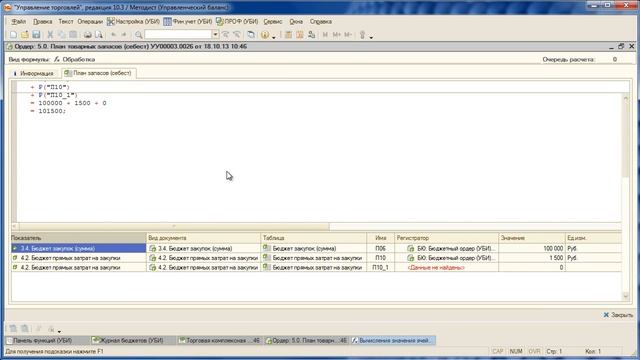Switch to Вычисления значения ячей window tab
This screenshot has height=360, width=640.
[393, 340]
